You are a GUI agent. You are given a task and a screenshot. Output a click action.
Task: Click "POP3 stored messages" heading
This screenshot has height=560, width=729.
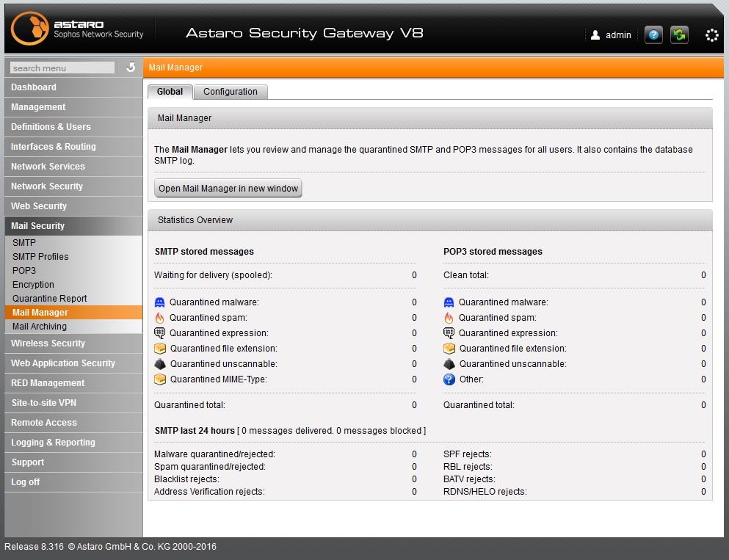[493, 252]
